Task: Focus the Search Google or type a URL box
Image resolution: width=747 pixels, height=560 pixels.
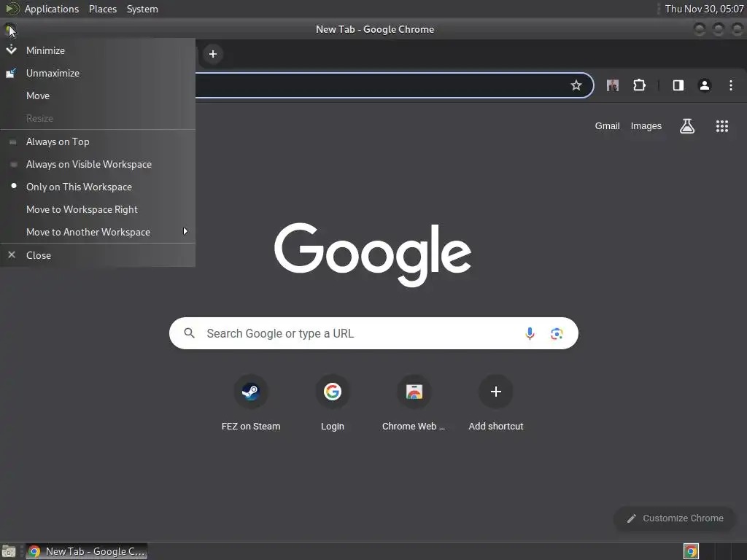Action: click(373, 333)
